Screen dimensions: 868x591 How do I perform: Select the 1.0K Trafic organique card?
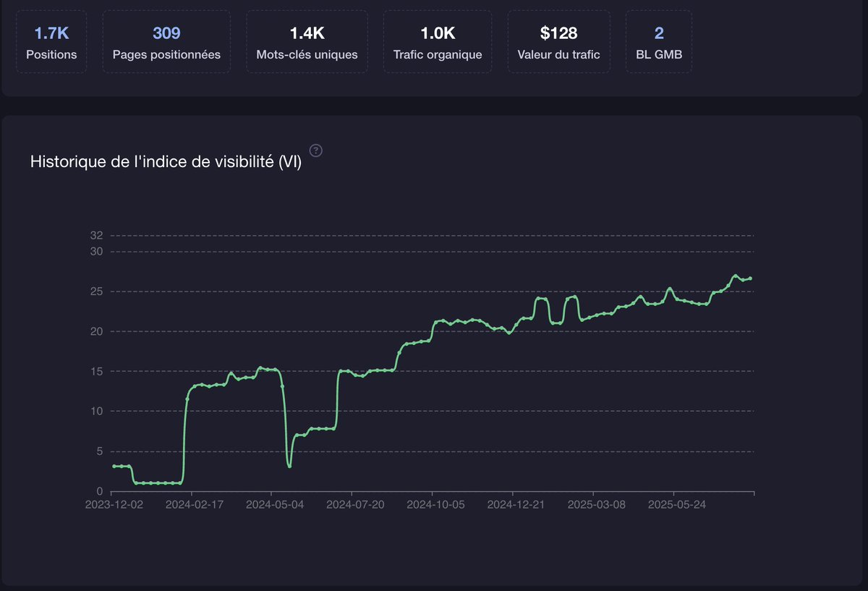tap(438, 41)
